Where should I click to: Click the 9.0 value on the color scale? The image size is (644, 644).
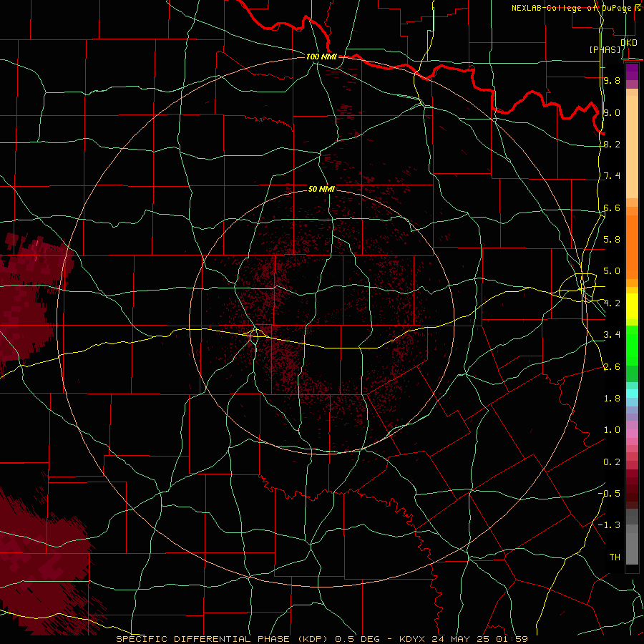pos(612,112)
